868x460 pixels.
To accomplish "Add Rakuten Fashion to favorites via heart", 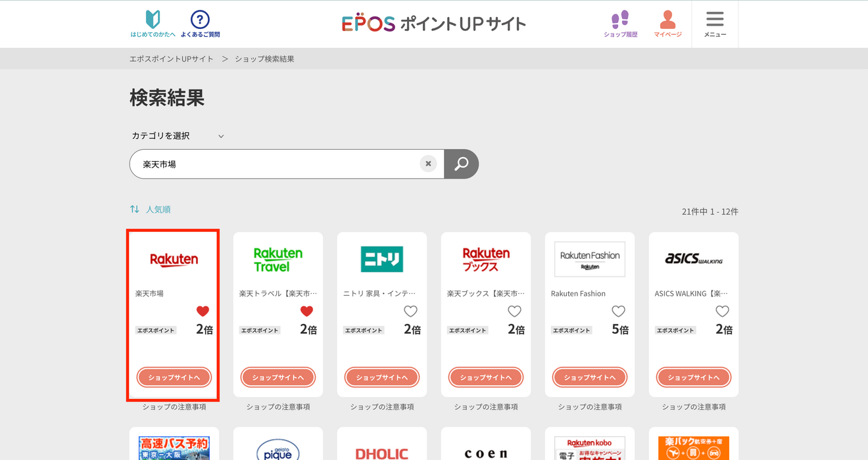I will pos(618,311).
